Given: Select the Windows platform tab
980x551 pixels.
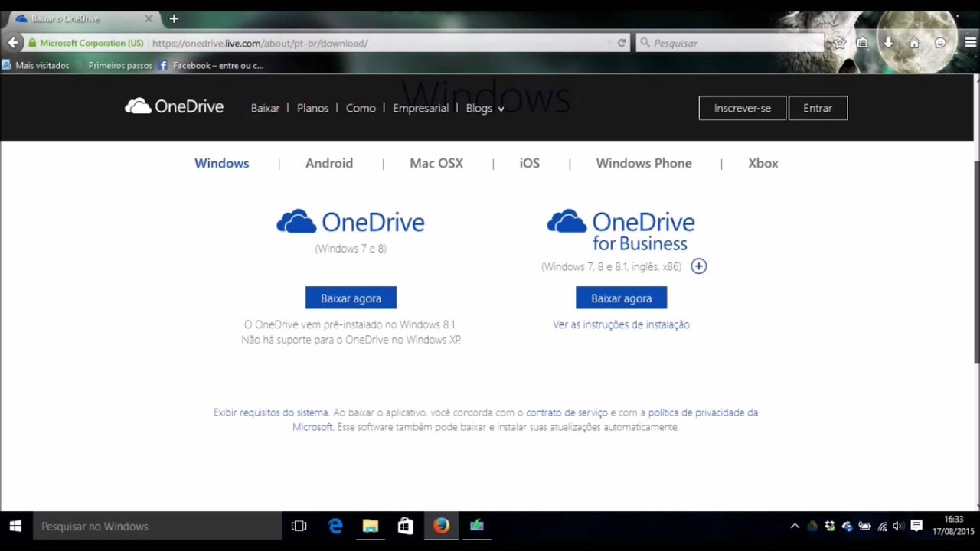Looking at the screenshot, I should click(221, 163).
